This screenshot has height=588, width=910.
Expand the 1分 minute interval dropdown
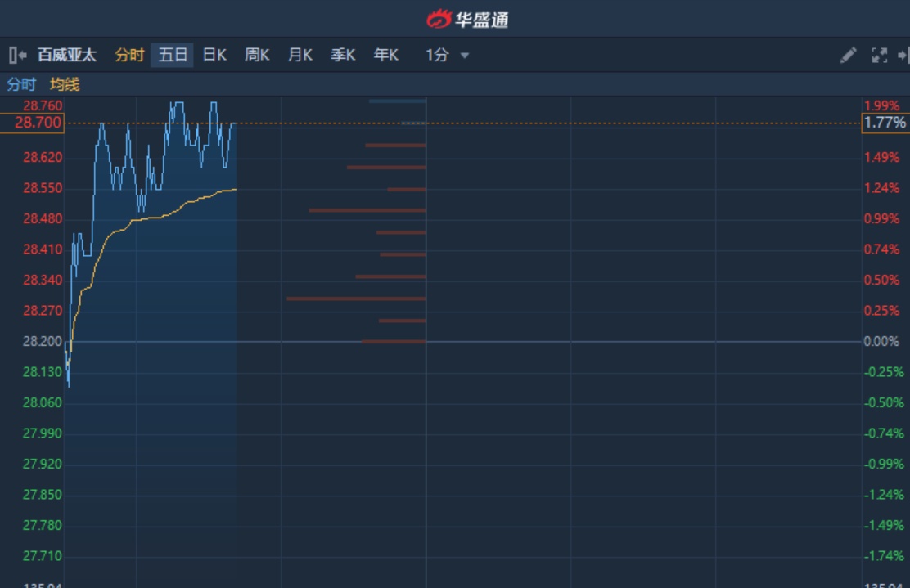(x=438, y=55)
